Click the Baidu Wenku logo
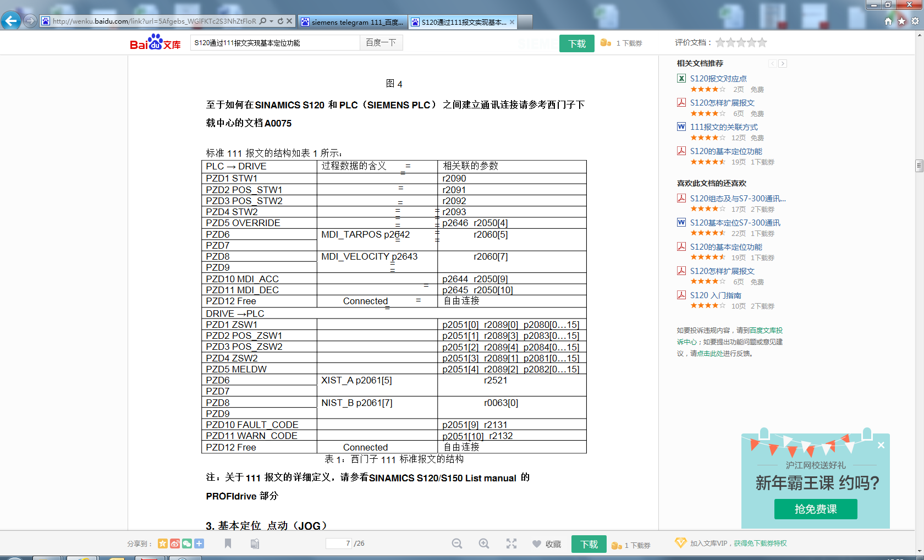The image size is (924, 560). [155, 42]
